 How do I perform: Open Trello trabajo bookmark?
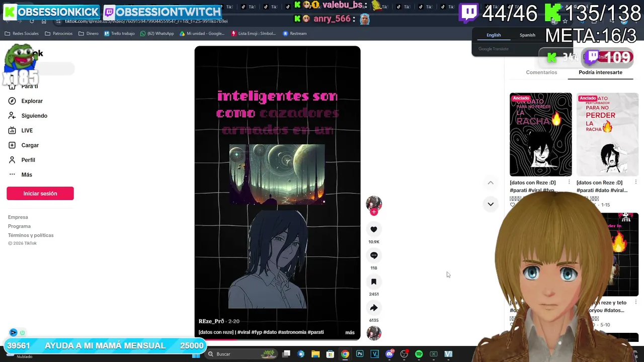pyautogui.click(x=119, y=34)
